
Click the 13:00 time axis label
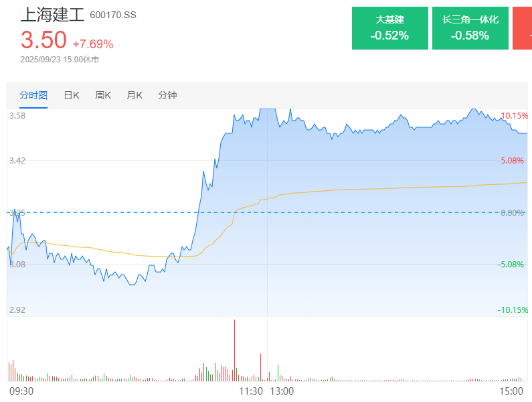[x=282, y=391]
